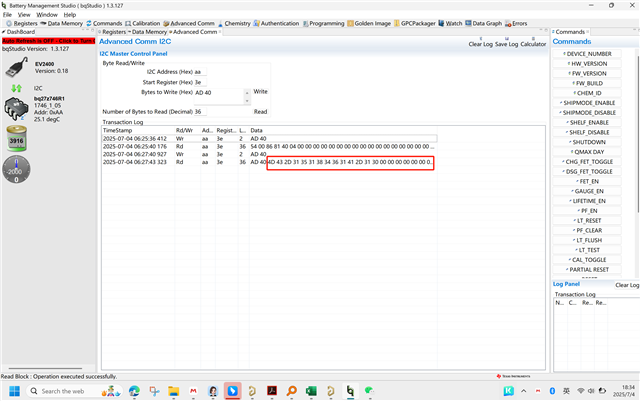The image size is (640, 401).
Task: Open the Data Graph tool
Action: click(x=484, y=23)
